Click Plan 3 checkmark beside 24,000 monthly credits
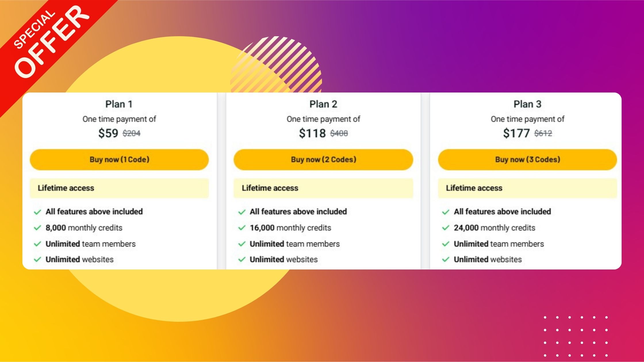 tap(446, 228)
